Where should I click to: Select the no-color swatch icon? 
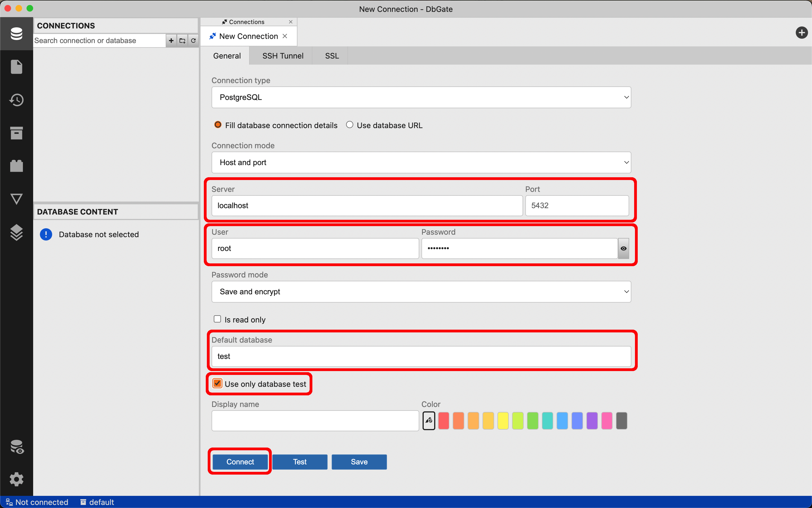[429, 421]
